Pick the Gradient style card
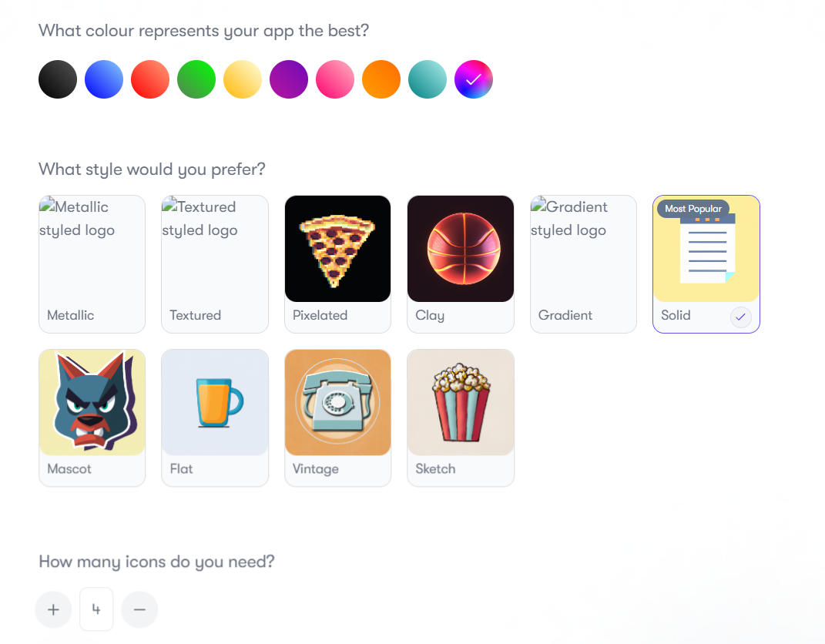The height and width of the screenshot is (644, 825). click(583, 264)
